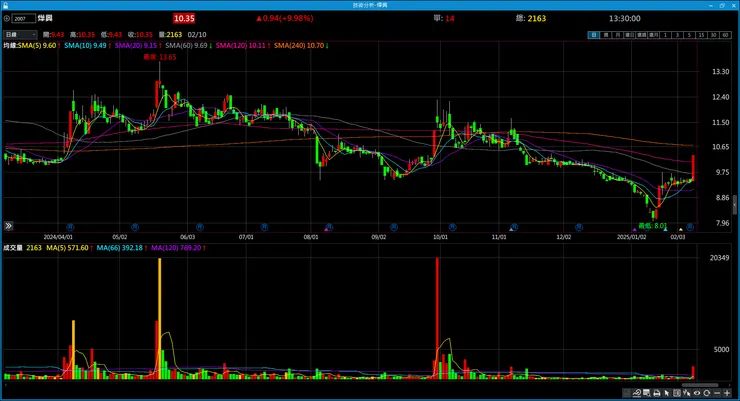Viewport: 740px width, 401px height.
Task: Click the refresh circle icon
Action: [x=706, y=393]
